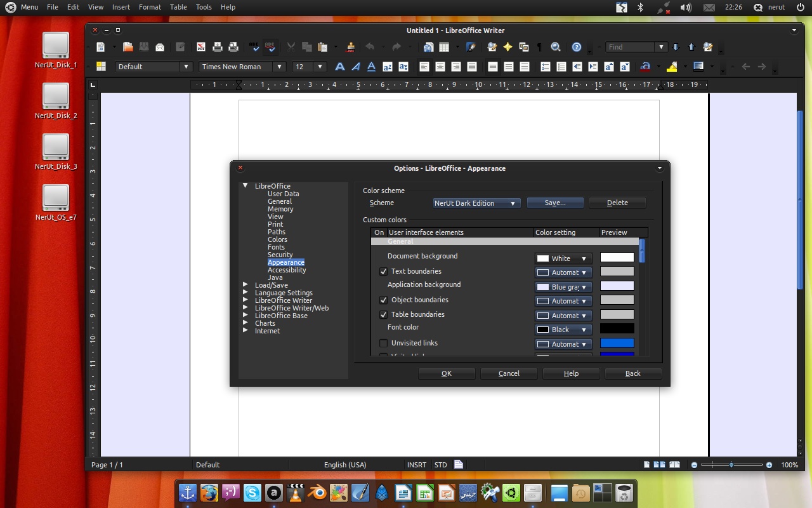Uncheck the Object boundaries checkbox
This screenshot has width=812, height=508.
coord(383,300)
